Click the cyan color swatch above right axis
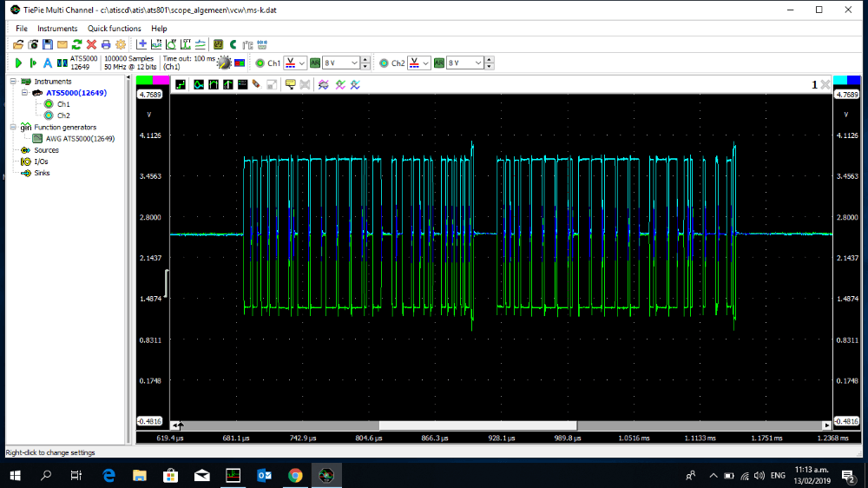 [839, 81]
